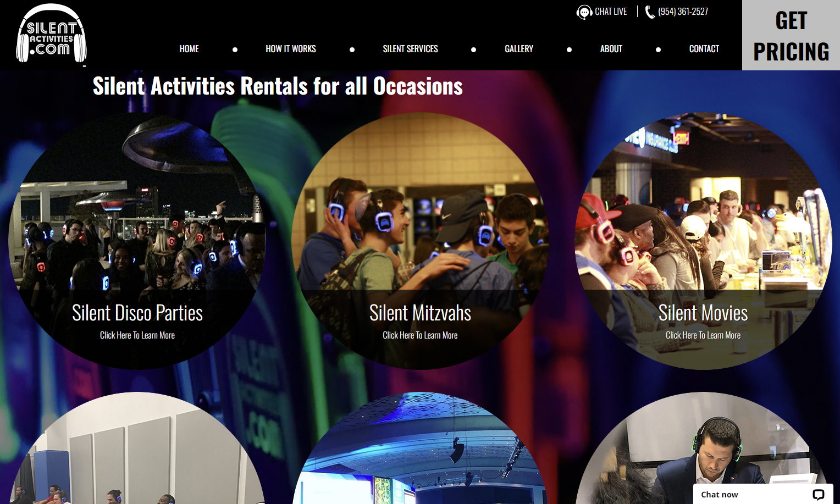Click the chat bubble icon in Chat now widget
The image size is (840, 504).
point(818,494)
